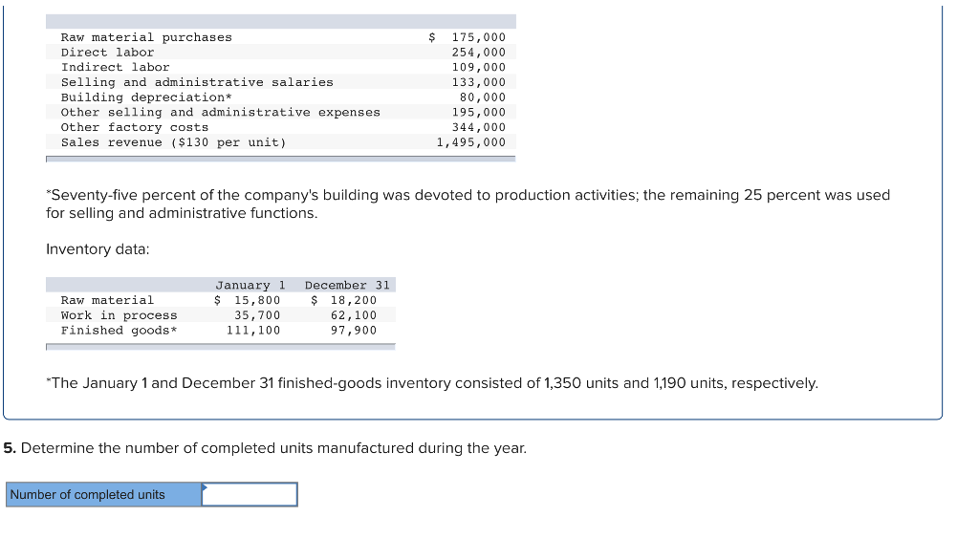Select question 5 instruction text
This screenshot has width=979, height=560.
(x=266, y=447)
